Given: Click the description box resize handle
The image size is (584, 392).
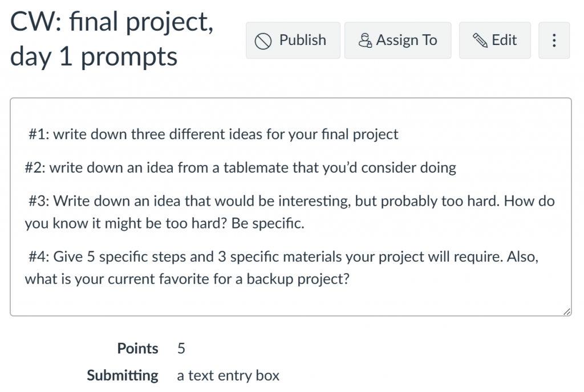Looking at the screenshot, I should tap(567, 312).
